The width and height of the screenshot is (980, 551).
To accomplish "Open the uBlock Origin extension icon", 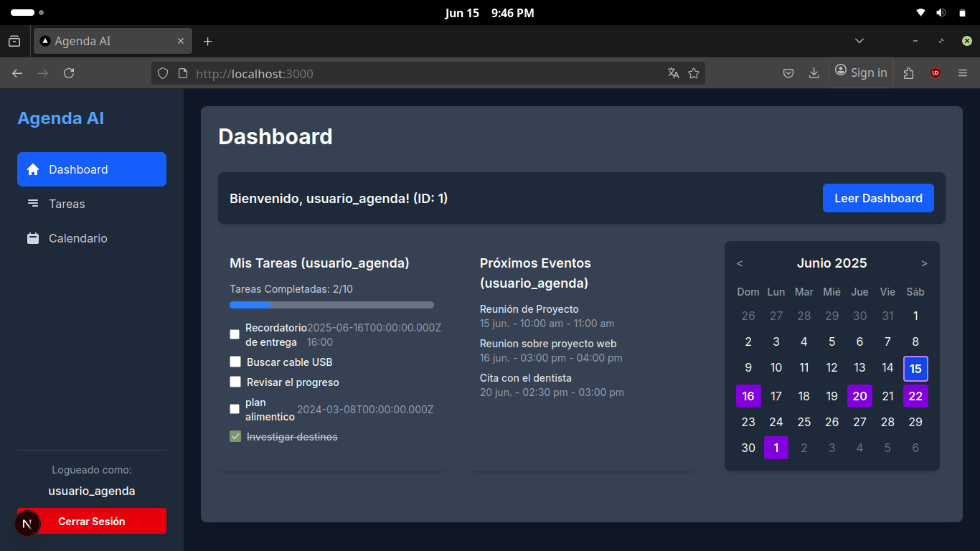I will pyautogui.click(x=936, y=73).
